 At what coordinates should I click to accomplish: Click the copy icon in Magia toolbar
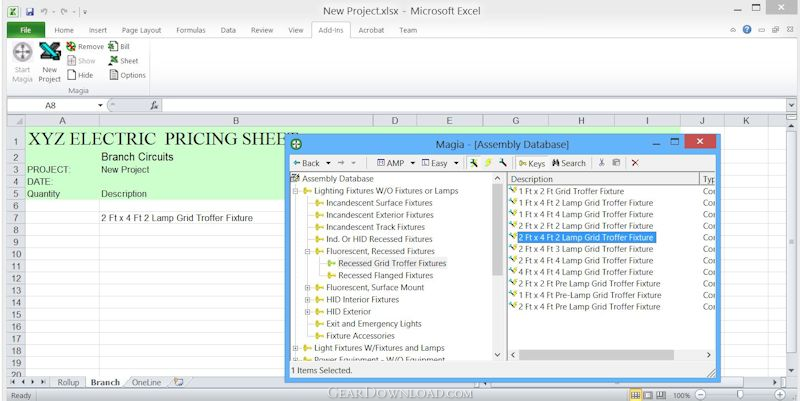pos(616,163)
